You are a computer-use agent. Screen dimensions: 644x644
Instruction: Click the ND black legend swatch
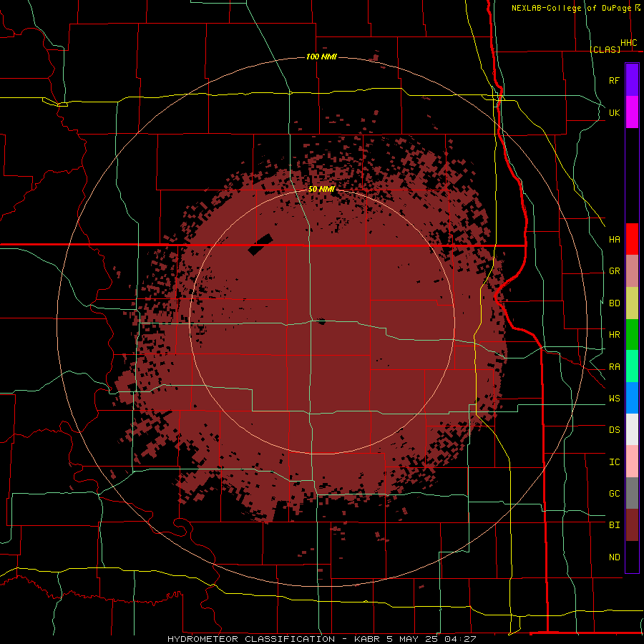(x=632, y=557)
